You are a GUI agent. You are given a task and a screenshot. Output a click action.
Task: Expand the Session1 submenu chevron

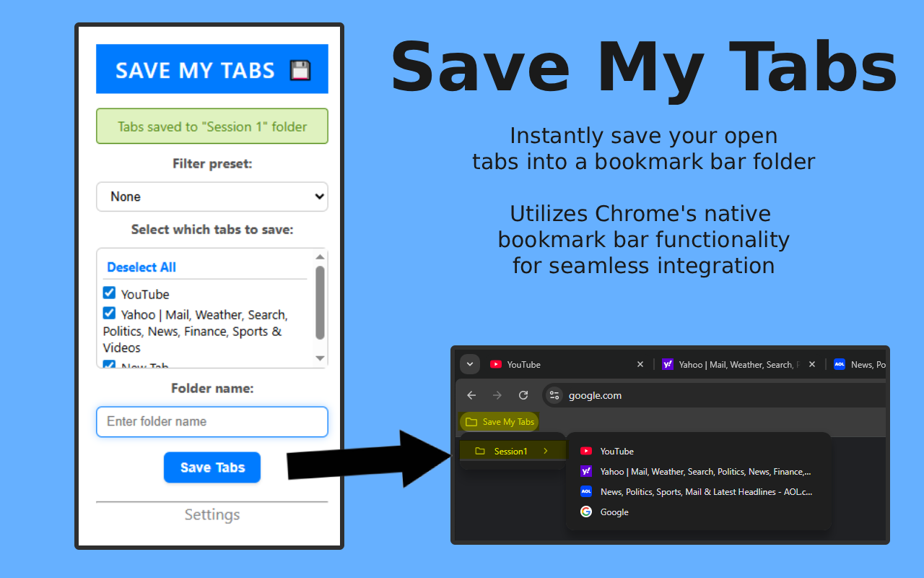(x=546, y=451)
